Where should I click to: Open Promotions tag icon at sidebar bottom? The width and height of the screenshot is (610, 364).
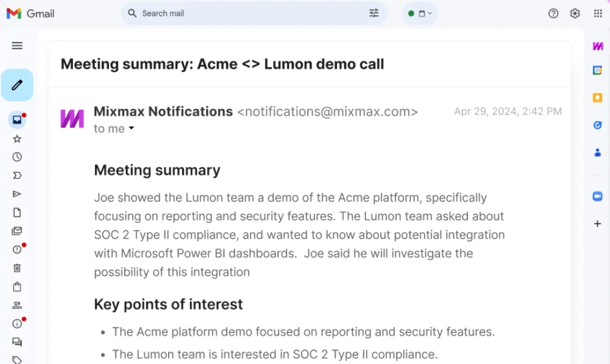coord(17,360)
